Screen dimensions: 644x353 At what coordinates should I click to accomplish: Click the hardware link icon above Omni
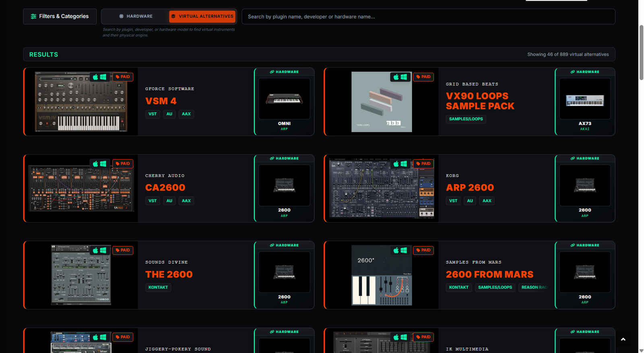[x=272, y=72]
